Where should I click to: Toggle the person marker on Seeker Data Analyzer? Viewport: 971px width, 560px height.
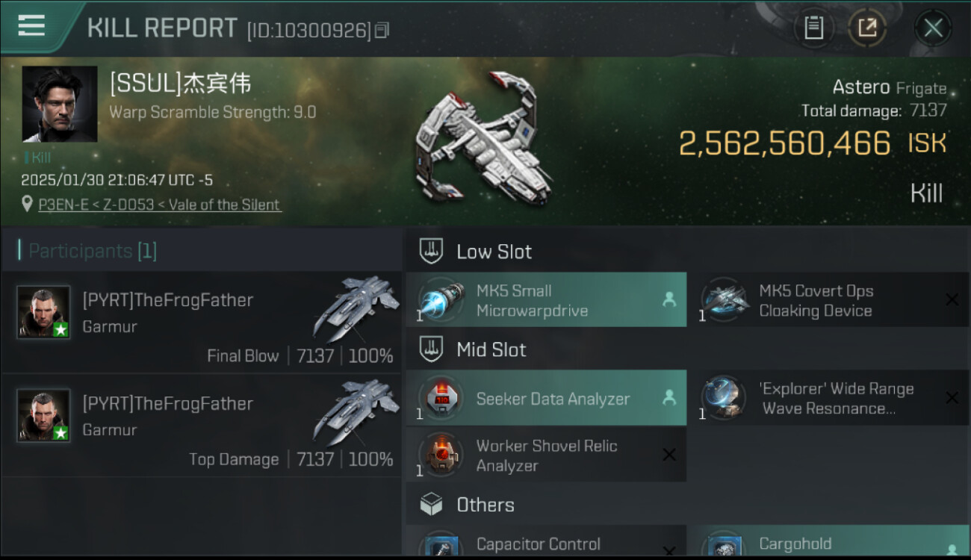coord(669,398)
